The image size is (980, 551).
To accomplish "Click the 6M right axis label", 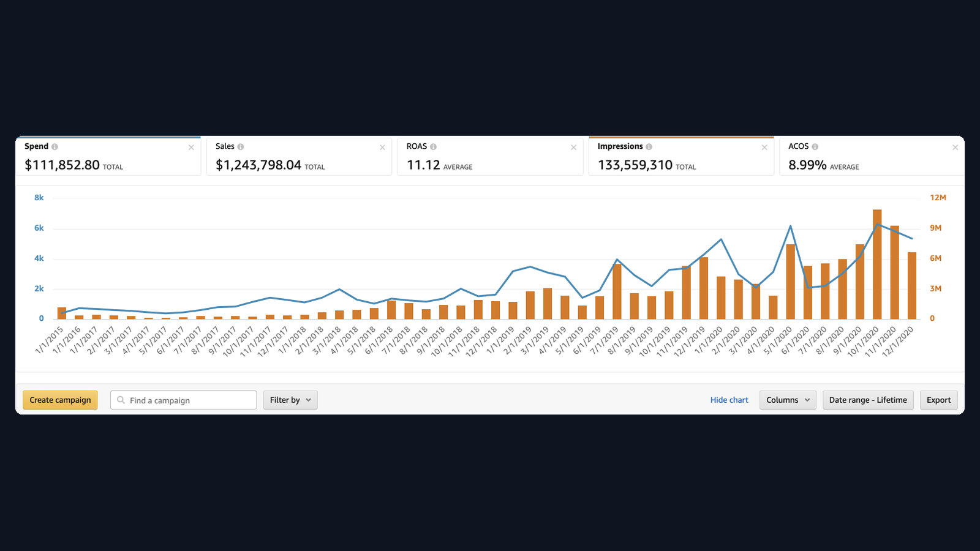I will tap(935, 258).
